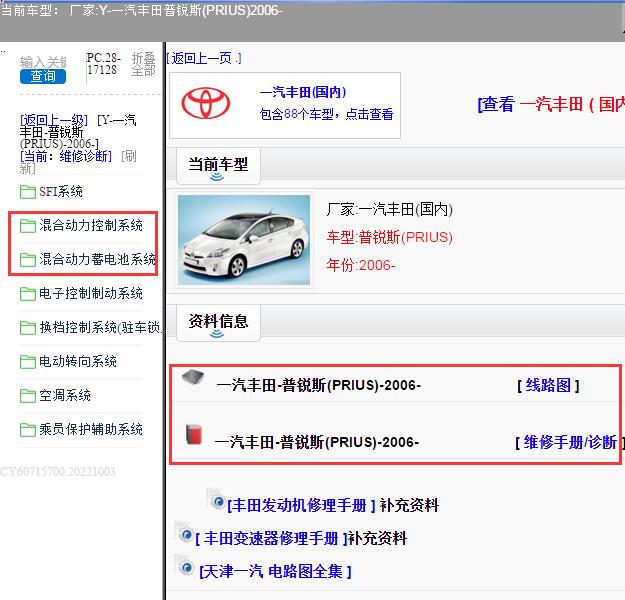Open SFI系统 tree entry
The width and height of the screenshot is (625, 600).
pos(61,192)
